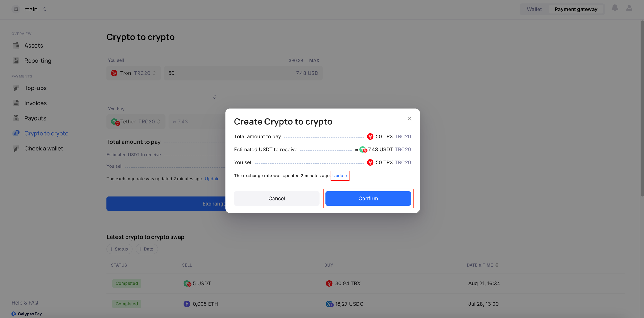Click Update link in the dialog
This screenshot has height=318, width=644.
[340, 176]
